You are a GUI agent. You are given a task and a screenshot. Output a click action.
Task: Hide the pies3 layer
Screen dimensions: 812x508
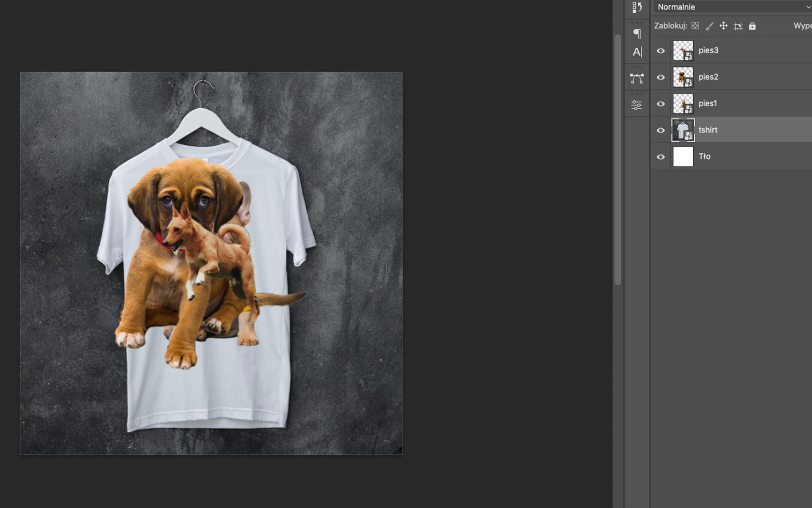[x=661, y=51]
